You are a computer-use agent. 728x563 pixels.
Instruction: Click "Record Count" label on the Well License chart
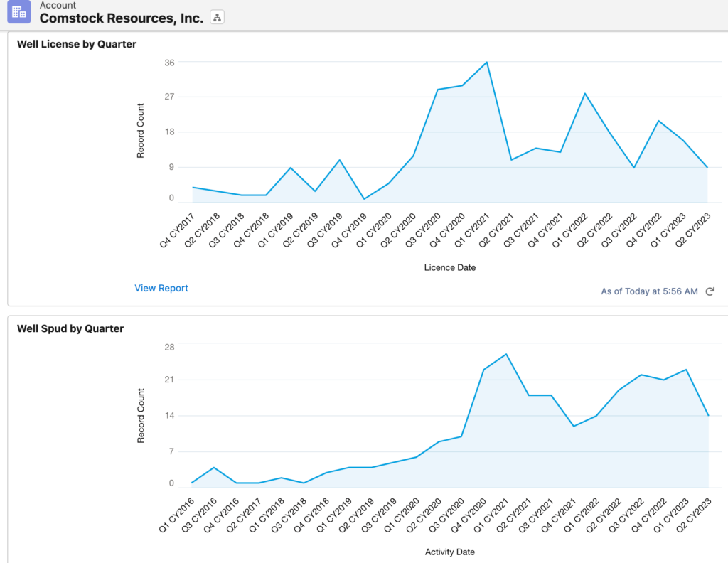[141, 131]
